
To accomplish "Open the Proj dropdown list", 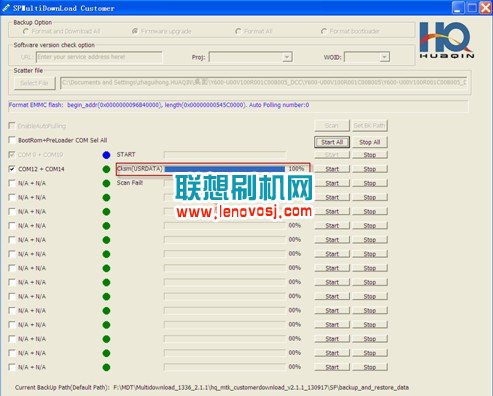I will coord(287,57).
